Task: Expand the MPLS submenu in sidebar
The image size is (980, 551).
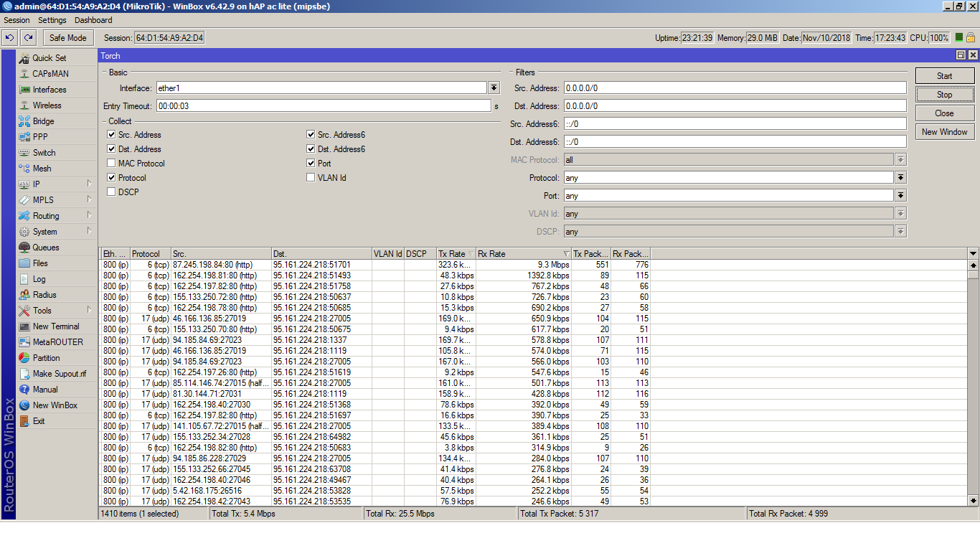Action: coord(90,200)
